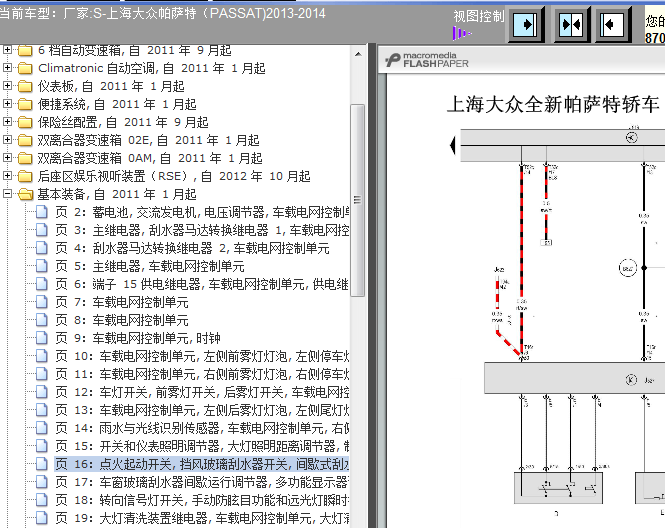
Task: Select 仪表板, 自 2011 年 1 月起 folder
Action: (111, 87)
